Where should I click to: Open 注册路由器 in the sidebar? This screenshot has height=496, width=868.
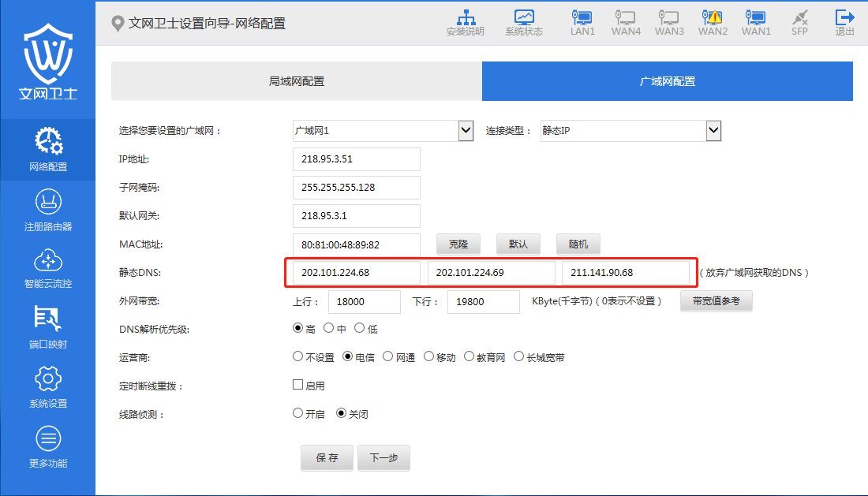point(48,211)
